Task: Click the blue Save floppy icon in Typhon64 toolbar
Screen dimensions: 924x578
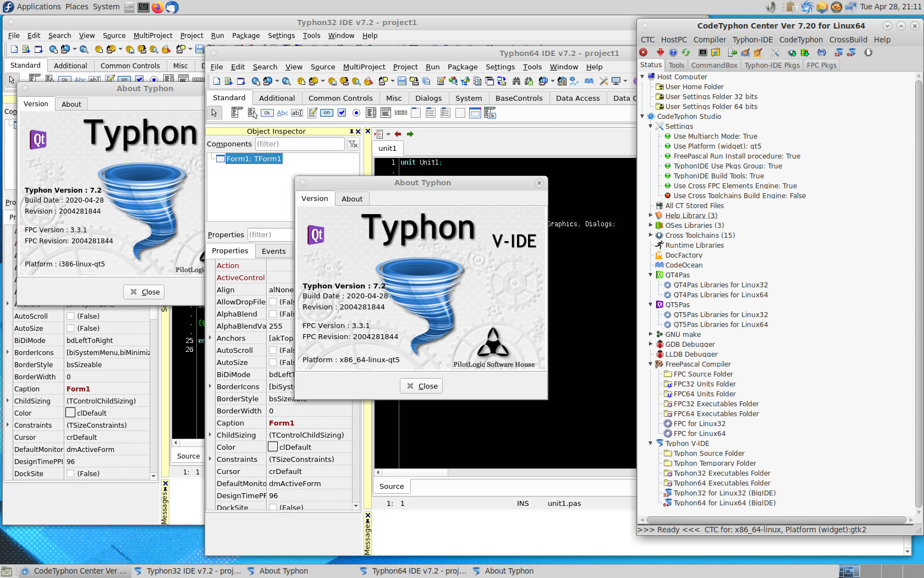Action: tap(402, 81)
